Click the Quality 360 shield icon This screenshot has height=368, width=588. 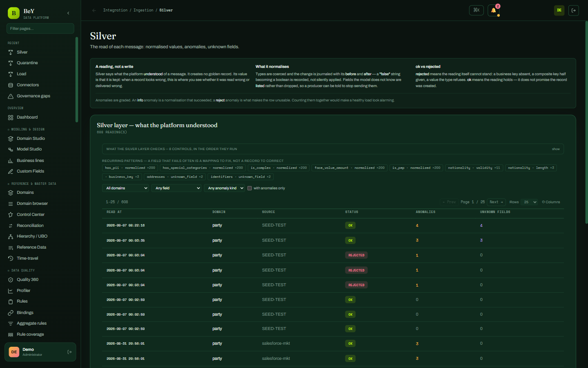[x=11, y=280]
